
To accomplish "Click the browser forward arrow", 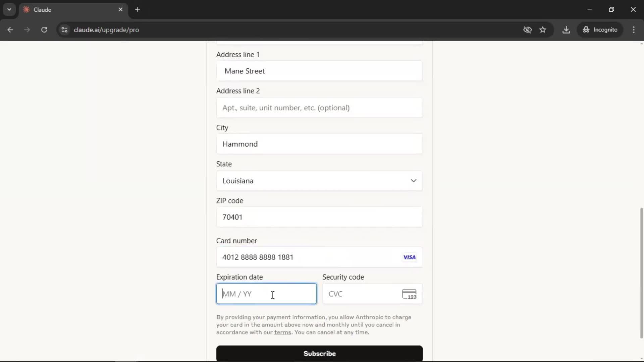I will [x=27, y=30].
